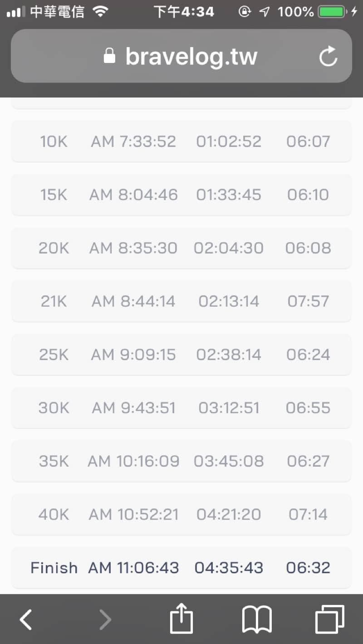Image resolution: width=363 pixels, height=644 pixels.
Task: Tap the bravelog.tw address field
Action: (x=191, y=56)
